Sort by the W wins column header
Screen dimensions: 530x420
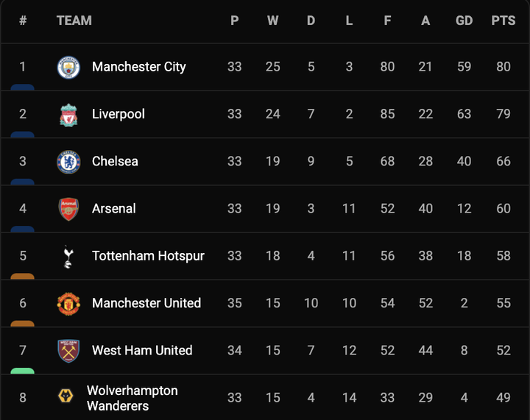point(272,21)
